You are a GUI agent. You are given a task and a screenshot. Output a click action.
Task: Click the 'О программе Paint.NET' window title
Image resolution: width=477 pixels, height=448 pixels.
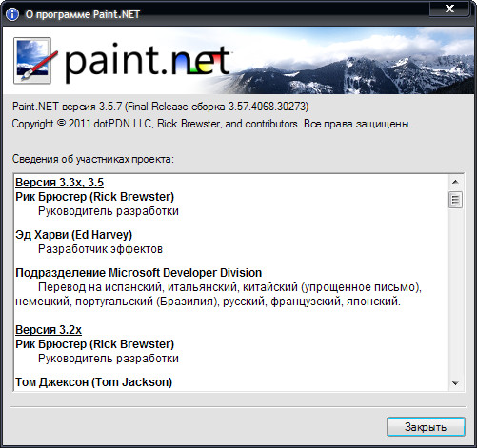[x=83, y=14]
